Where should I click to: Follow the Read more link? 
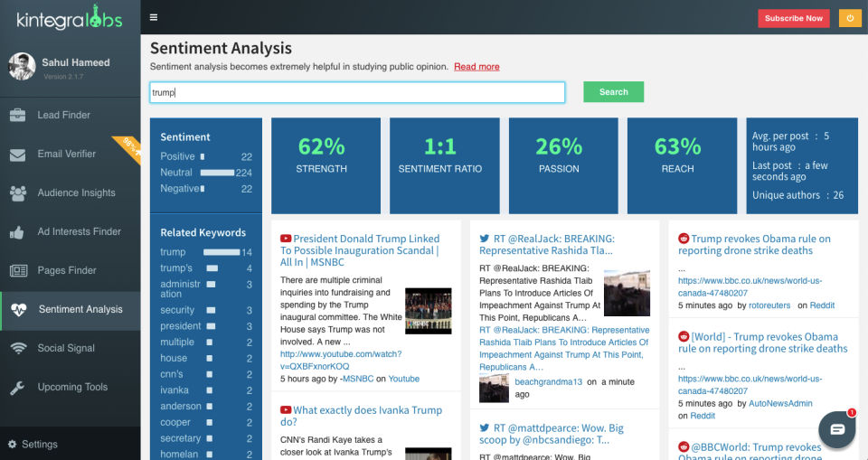(476, 67)
